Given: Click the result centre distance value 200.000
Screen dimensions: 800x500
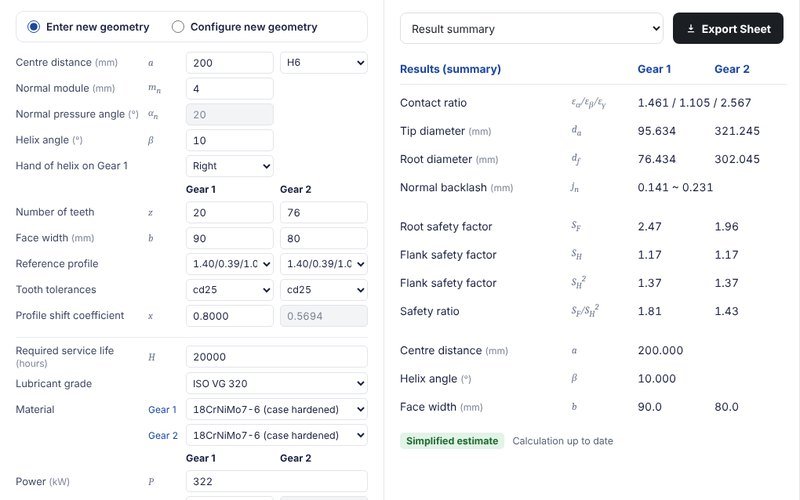Looking at the screenshot, I should (x=660, y=350).
